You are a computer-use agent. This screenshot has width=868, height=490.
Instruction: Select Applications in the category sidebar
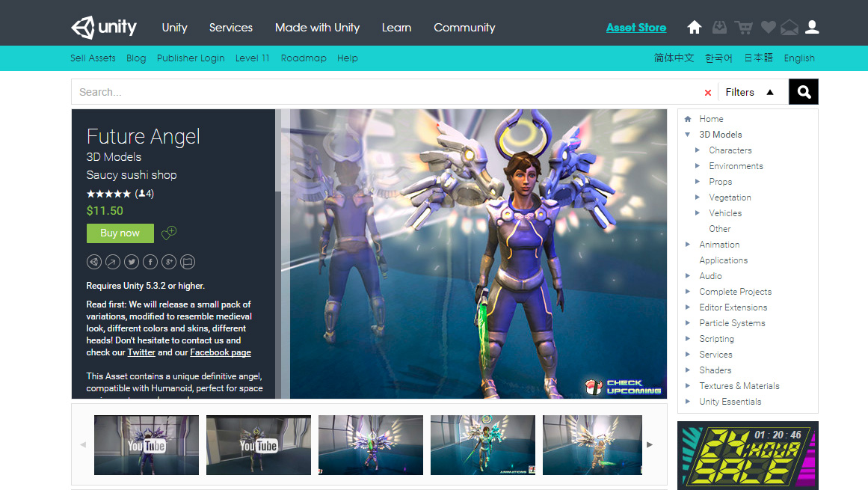[723, 260]
